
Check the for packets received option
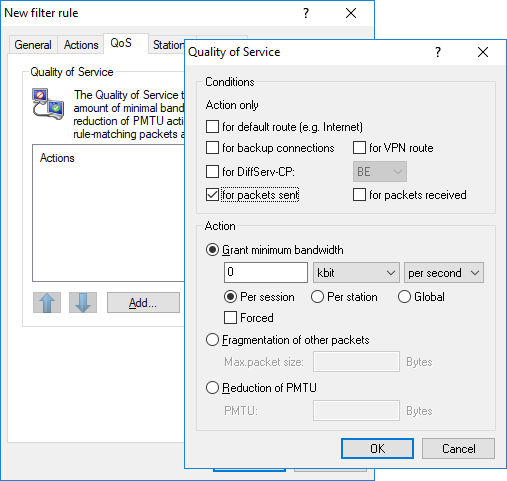(x=359, y=195)
